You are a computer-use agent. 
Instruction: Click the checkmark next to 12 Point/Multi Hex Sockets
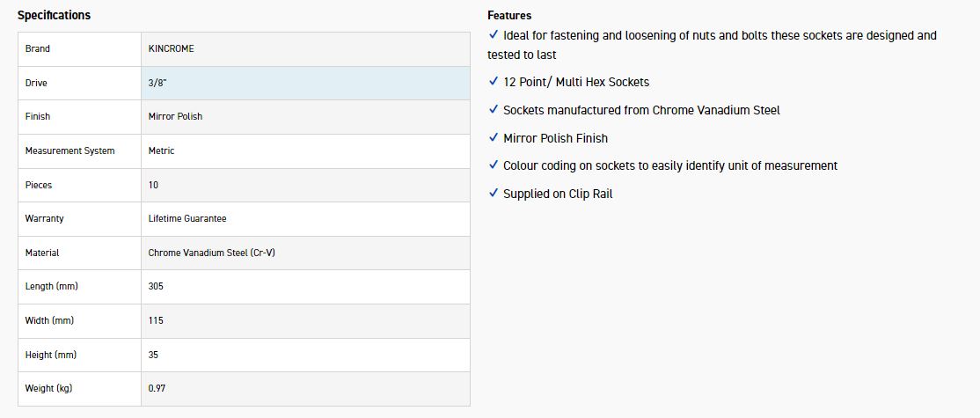coord(494,82)
